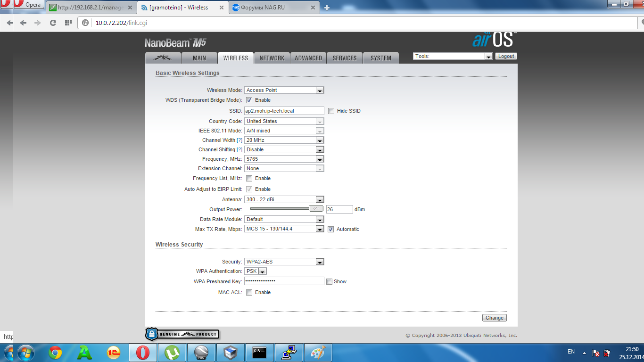Open the Max TX Rate dropdown
The image size is (644, 362).
(x=284, y=229)
